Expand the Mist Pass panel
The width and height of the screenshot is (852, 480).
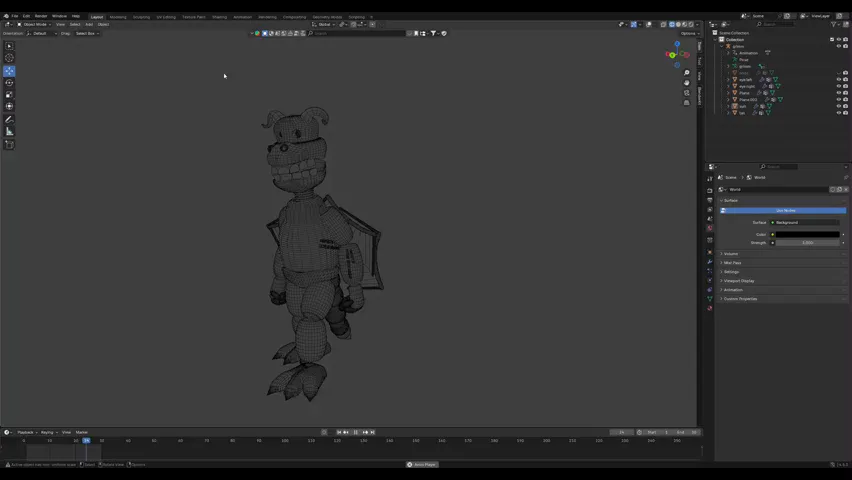click(x=782, y=263)
